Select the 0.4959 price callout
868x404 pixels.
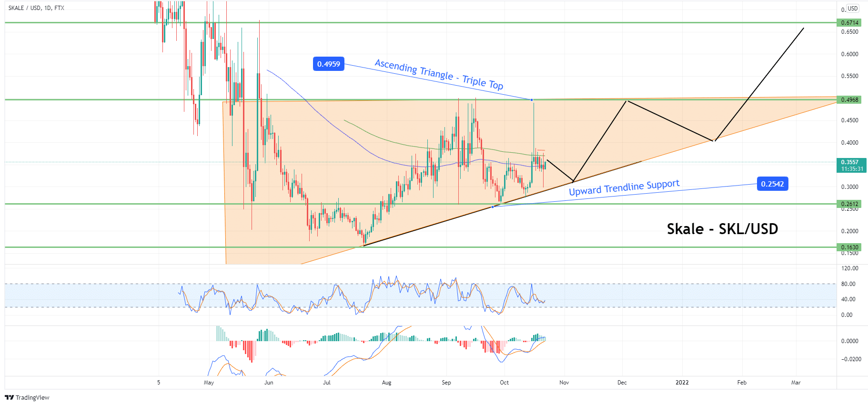click(x=329, y=64)
